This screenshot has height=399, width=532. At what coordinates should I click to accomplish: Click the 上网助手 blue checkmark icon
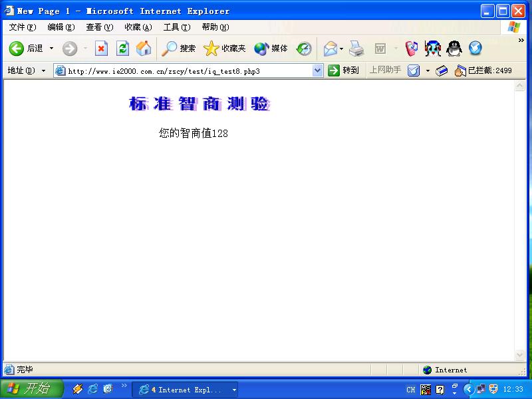pos(414,70)
